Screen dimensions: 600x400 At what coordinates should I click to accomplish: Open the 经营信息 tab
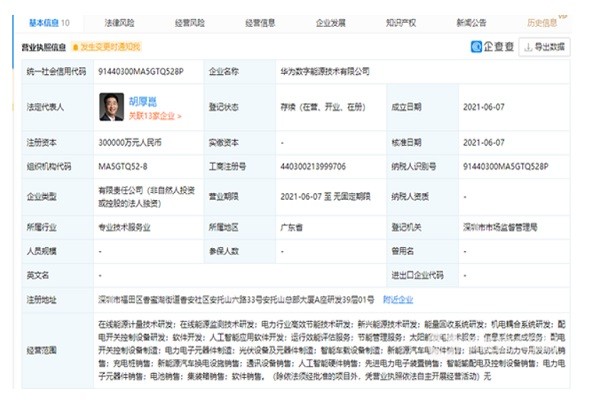pyautogui.click(x=260, y=23)
